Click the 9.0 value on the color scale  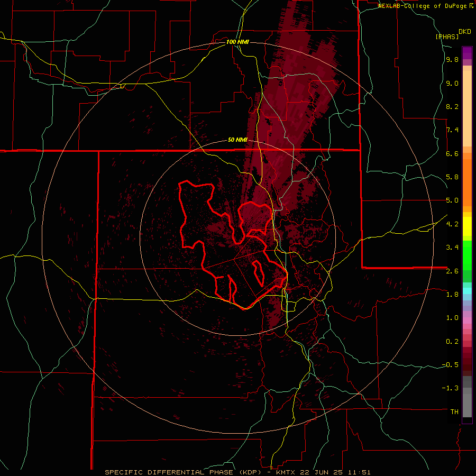coord(452,83)
